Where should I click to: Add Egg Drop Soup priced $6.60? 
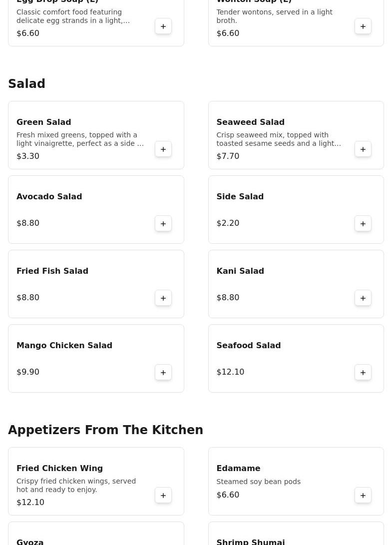pos(163,26)
